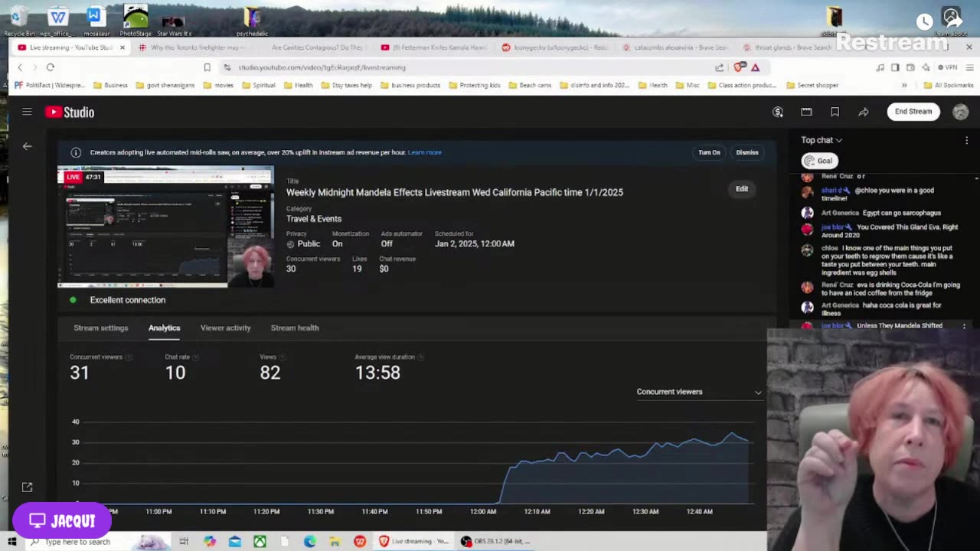
Task: Open the Viewer activity tab
Action: pos(225,328)
